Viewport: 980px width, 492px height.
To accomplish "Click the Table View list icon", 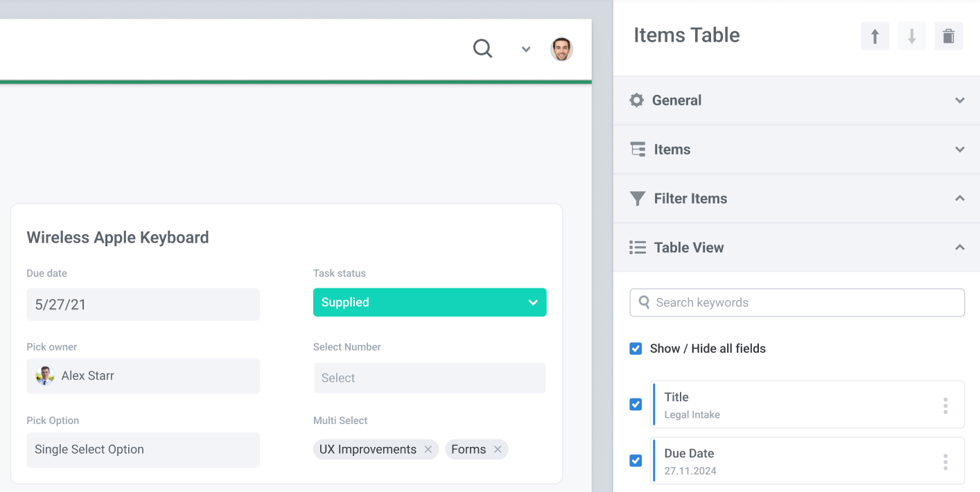I will pyautogui.click(x=636, y=247).
